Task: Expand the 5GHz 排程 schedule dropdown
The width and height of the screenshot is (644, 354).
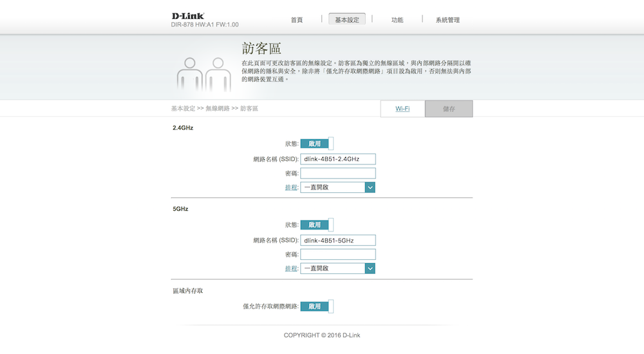Action: [370, 268]
